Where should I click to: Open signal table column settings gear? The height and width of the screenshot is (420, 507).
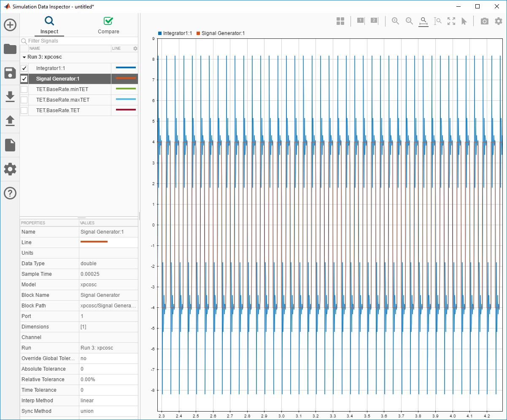click(x=135, y=48)
